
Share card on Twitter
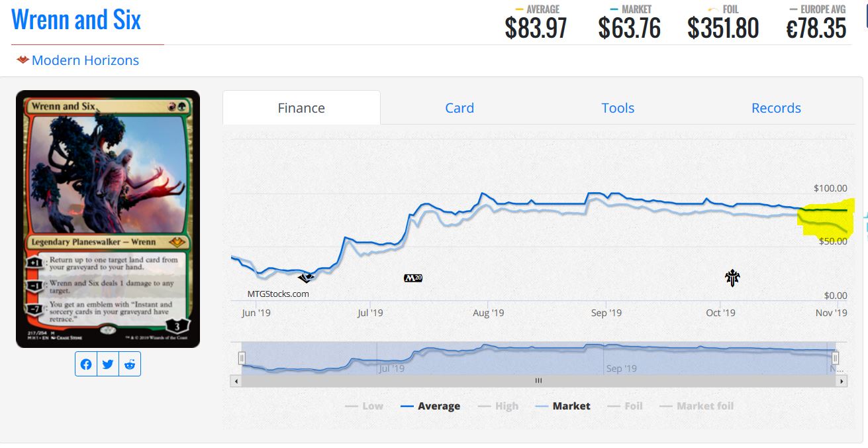[108, 364]
